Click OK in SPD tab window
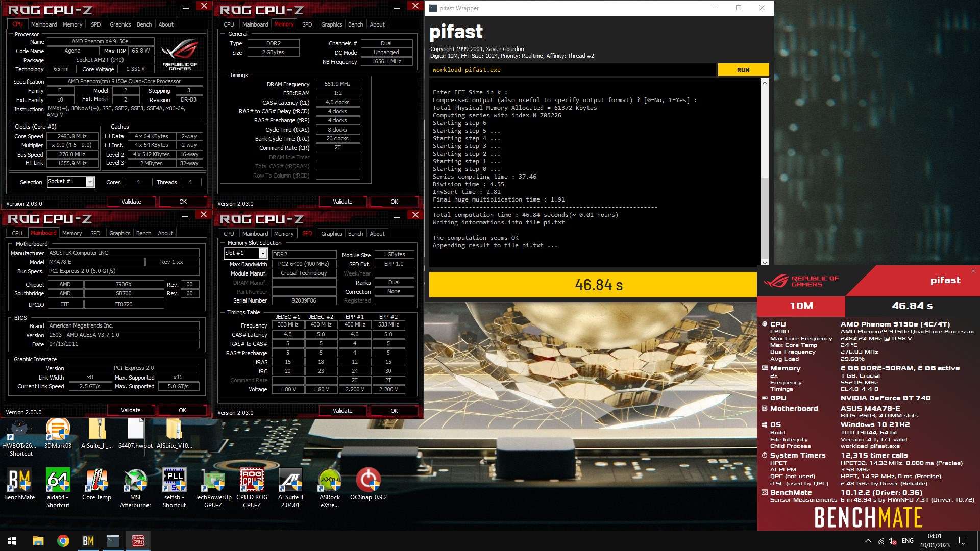Screen dimensions: 980x551 [394, 411]
